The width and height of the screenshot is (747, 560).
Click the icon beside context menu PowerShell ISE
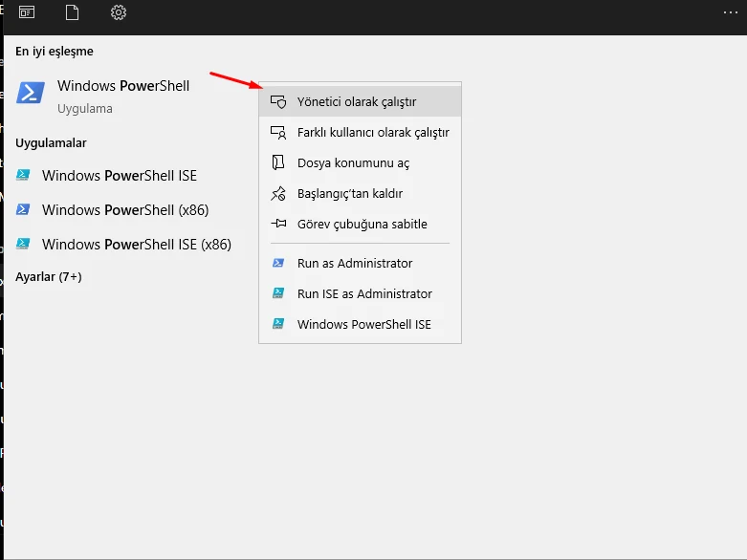pyautogui.click(x=278, y=324)
